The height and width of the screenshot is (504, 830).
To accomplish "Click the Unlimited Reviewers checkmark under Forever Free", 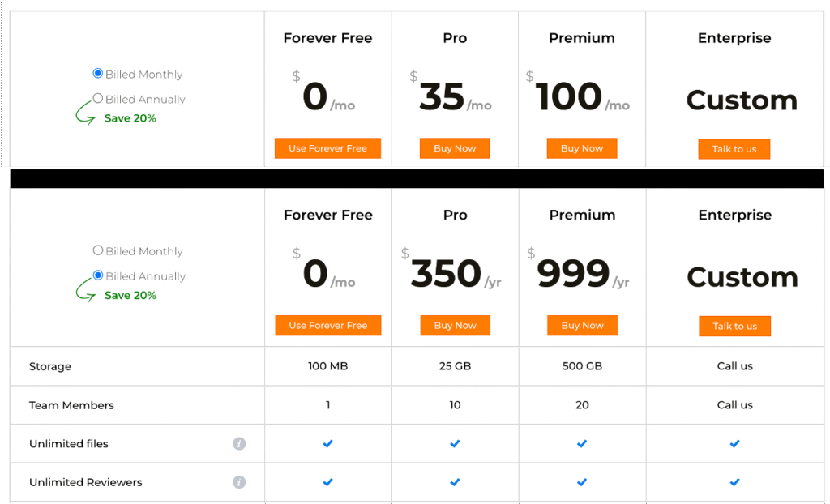I will point(328,482).
